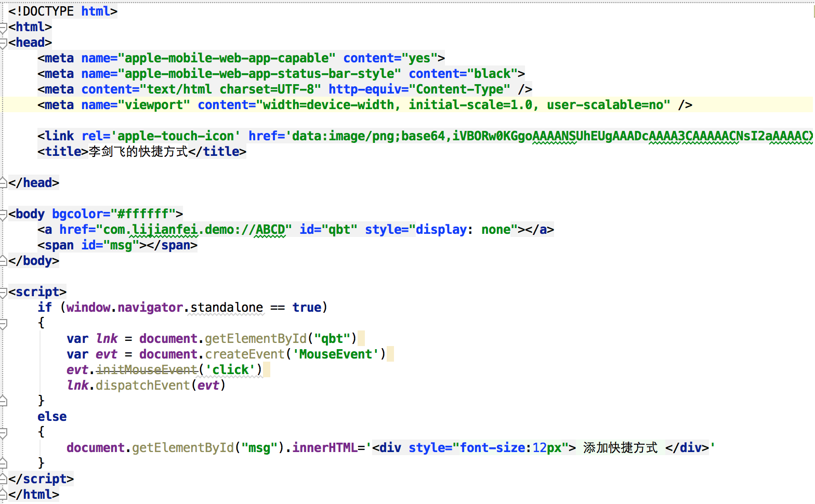Click the DOCTYPE html declaration
This screenshot has height=504, width=815.
(63, 11)
